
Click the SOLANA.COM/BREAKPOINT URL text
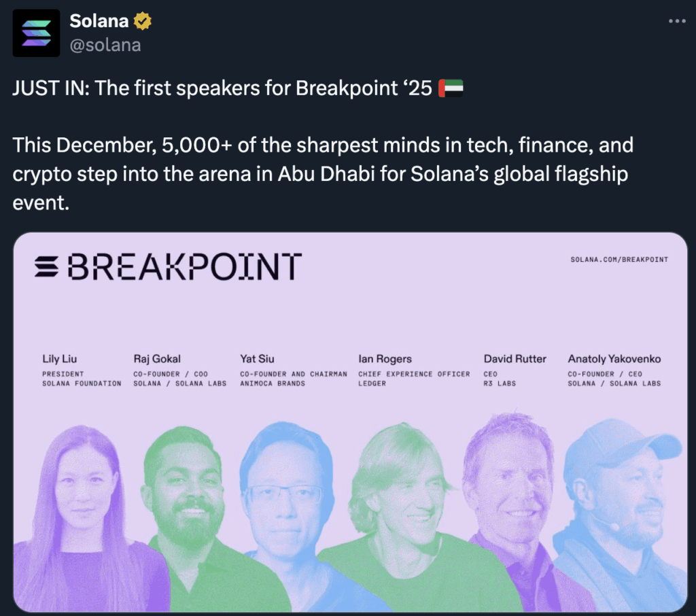click(x=619, y=259)
